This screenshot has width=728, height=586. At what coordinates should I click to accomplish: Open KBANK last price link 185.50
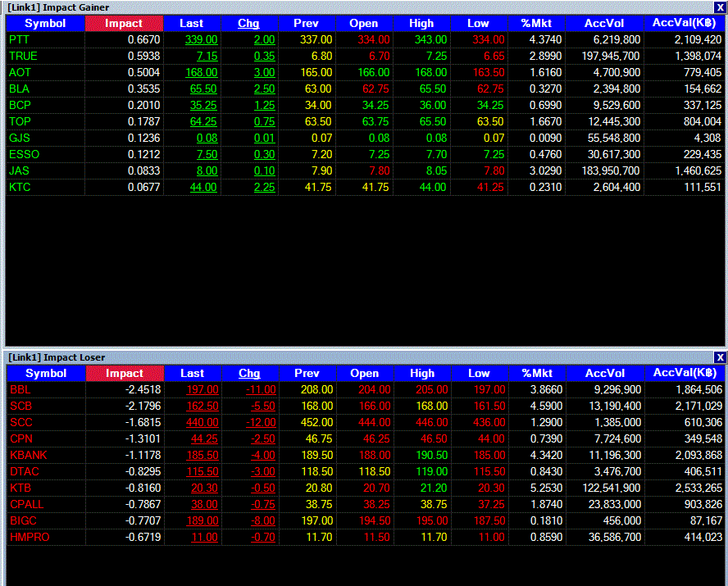(x=202, y=455)
